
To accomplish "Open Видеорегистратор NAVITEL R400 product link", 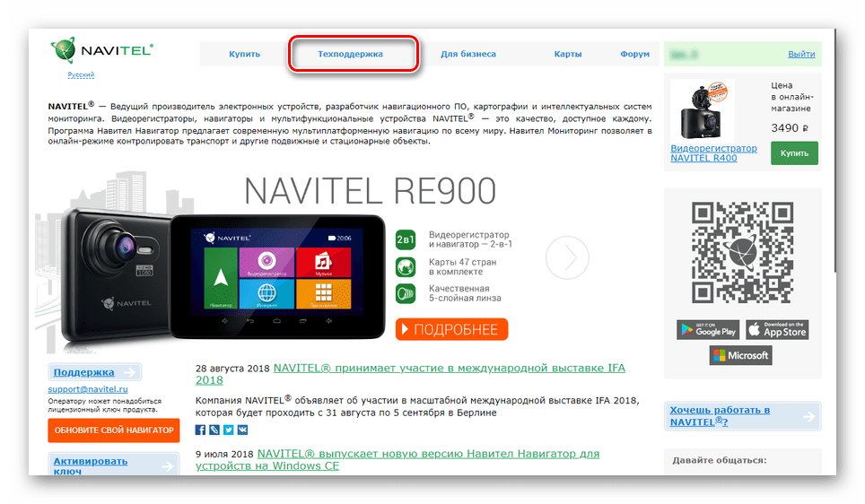I will 714,153.
